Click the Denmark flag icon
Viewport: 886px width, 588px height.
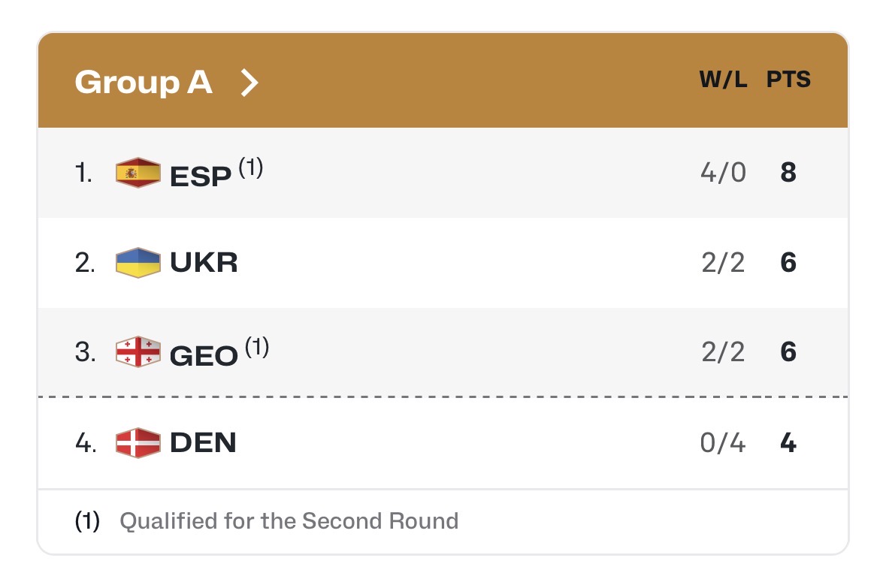[138, 443]
